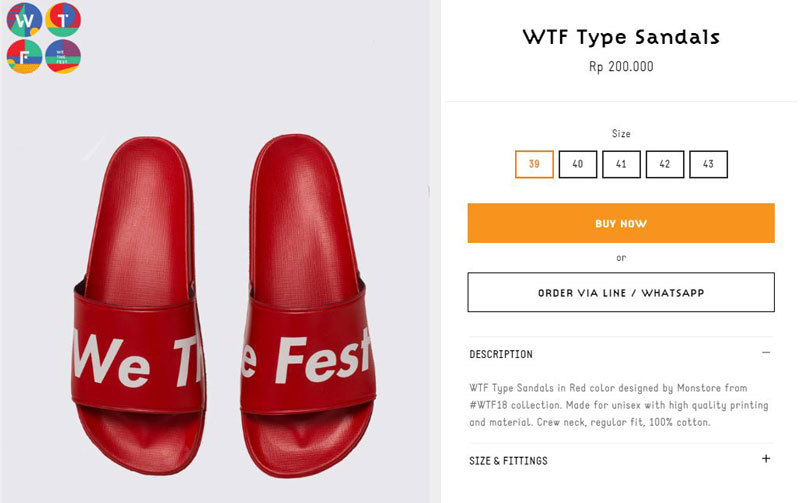Click the Rp 200.000 price text
Screen dimensions: 800x503
coord(621,66)
